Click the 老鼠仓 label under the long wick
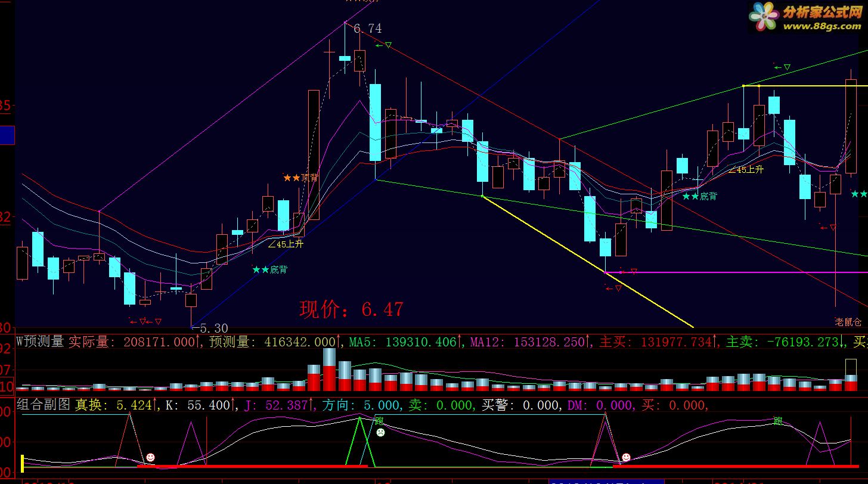Screen dimensions: 868x484 (848, 322)
